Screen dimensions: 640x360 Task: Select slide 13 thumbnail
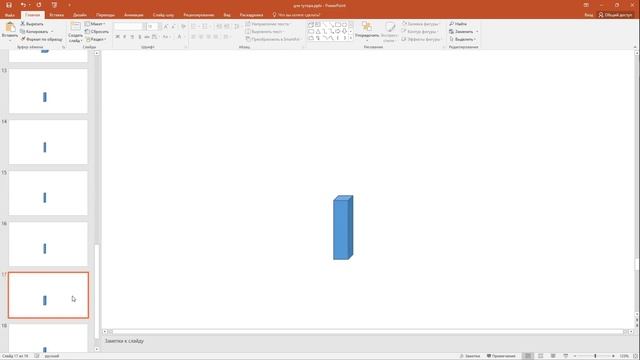coord(48,91)
